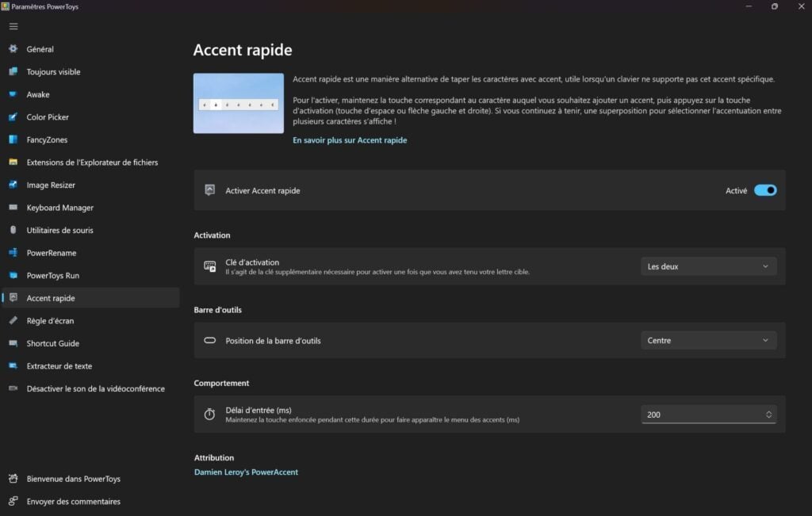Image resolution: width=812 pixels, height=516 pixels.
Task: Click the PowerToys app icon in title bar
Action: (x=6, y=6)
